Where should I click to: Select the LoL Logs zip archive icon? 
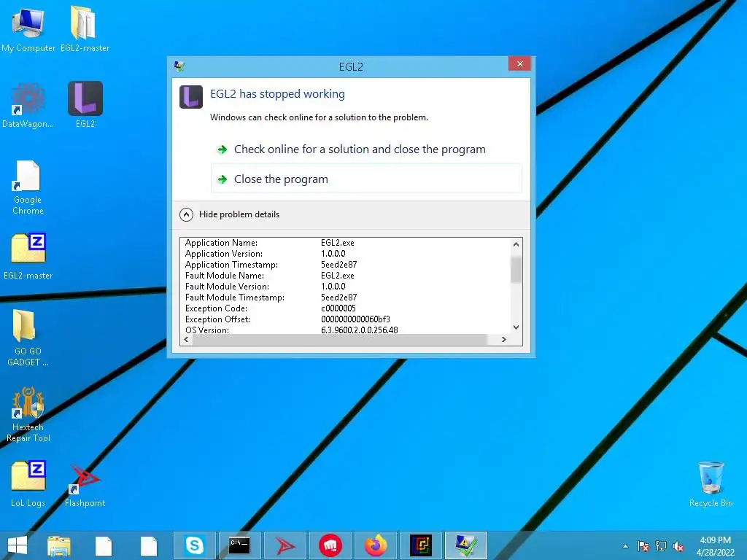[28, 484]
